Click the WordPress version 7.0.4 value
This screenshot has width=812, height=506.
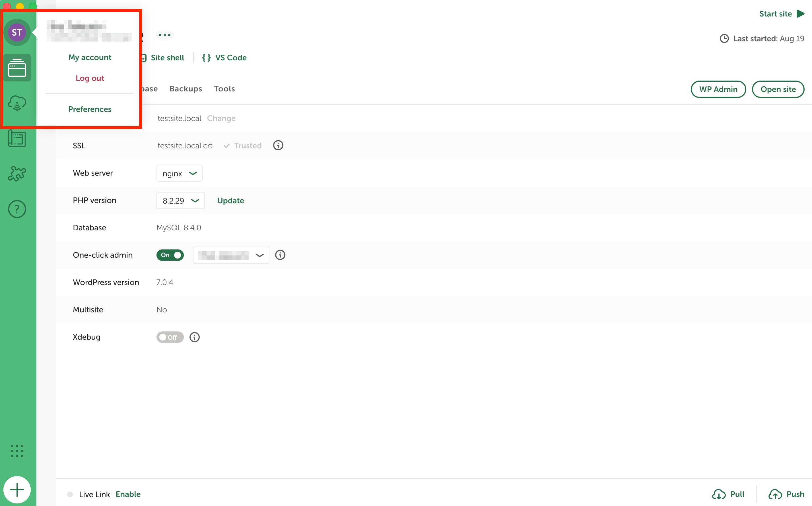tap(165, 282)
